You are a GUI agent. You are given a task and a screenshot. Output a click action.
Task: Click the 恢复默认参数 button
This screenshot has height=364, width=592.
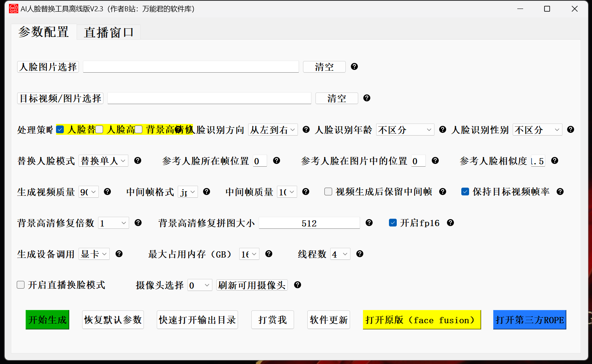113,320
